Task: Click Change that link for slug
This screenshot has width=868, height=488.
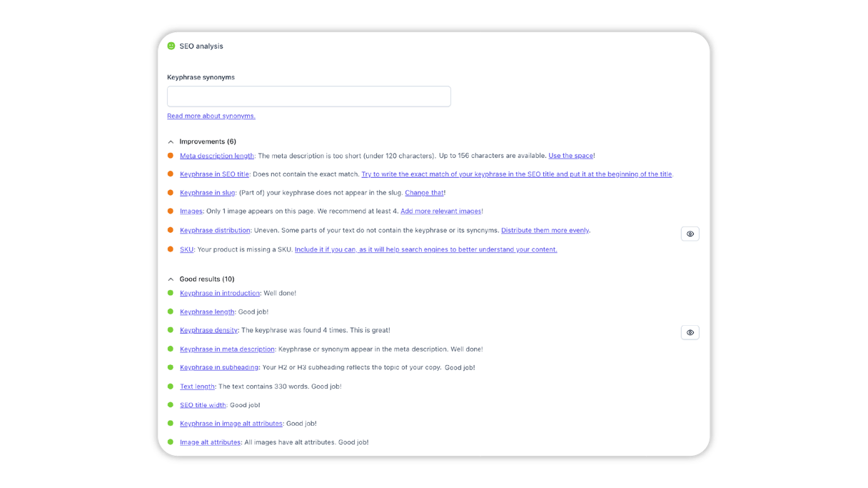Action: coord(424,193)
